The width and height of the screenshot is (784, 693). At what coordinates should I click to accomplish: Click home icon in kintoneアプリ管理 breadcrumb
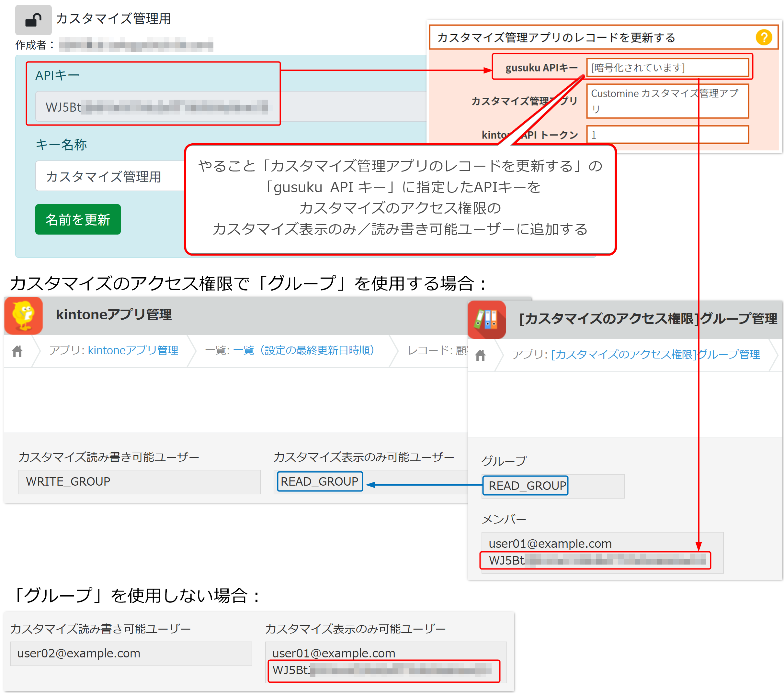point(17,350)
